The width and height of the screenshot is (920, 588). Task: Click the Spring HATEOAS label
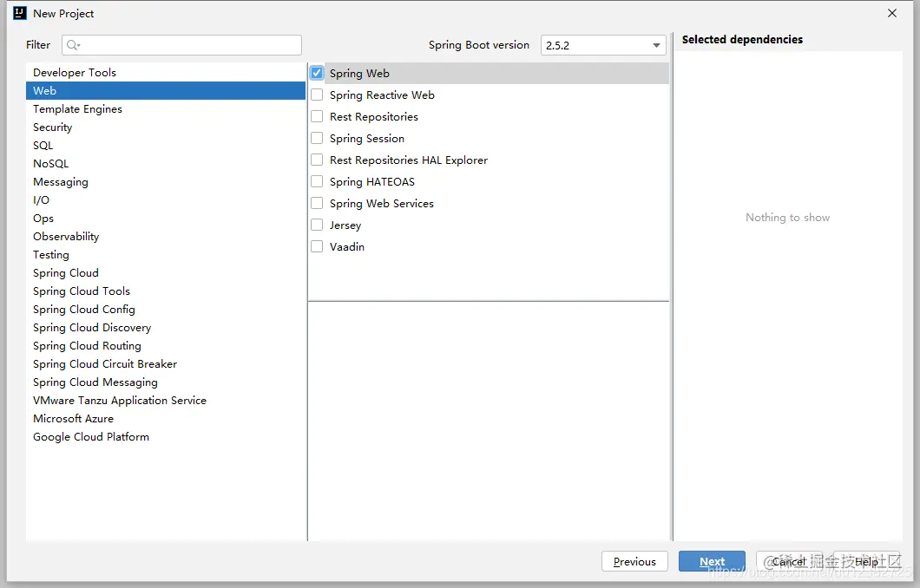pos(372,181)
